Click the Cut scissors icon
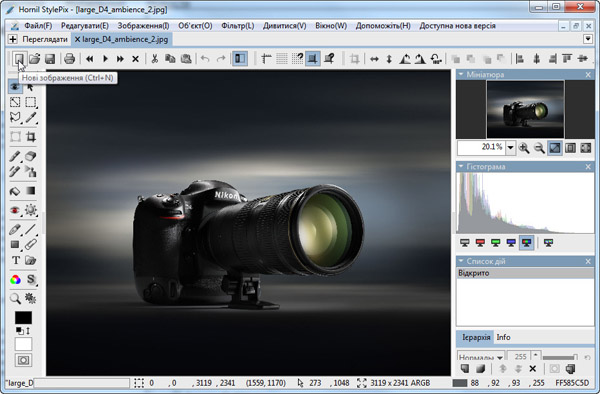Image resolution: width=600 pixels, height=394 pixels. 155,59
